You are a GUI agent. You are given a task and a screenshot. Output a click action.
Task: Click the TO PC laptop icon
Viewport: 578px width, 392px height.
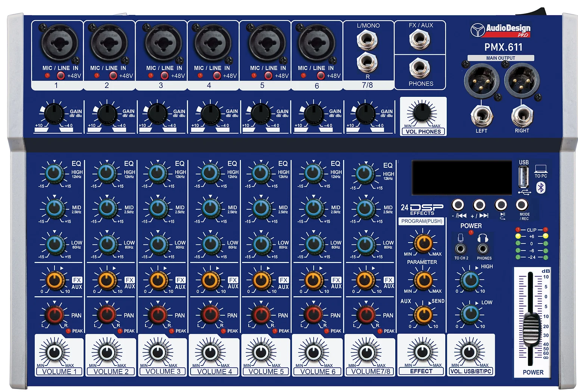click(540, 170)
